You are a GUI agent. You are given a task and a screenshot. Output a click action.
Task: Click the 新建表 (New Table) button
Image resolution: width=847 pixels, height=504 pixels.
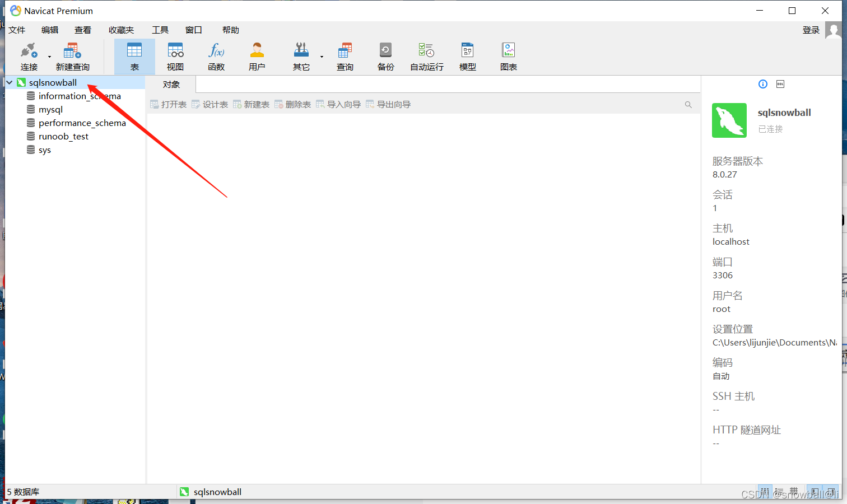(252, 105)
